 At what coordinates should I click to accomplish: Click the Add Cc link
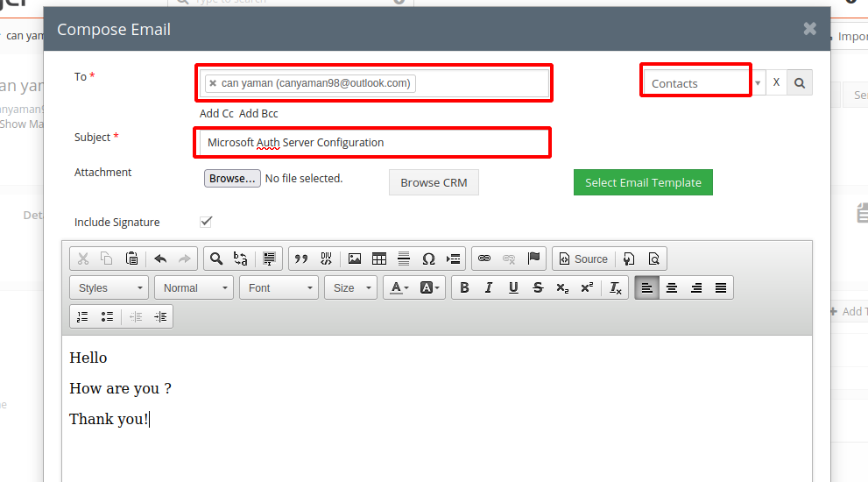pyautogui.click(x=216, y=113)
